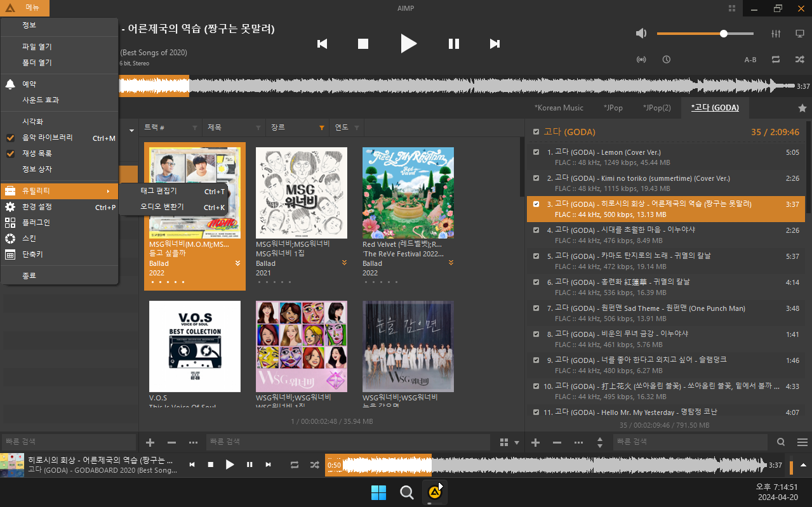Open 예약 scheduler menu entry
Image resolution: width=812 pixels, height=507 pixels.
point(59,84)
